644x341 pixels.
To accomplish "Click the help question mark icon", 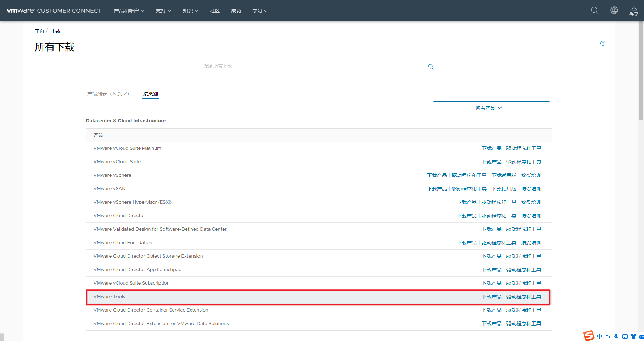I will click(603, 43).
